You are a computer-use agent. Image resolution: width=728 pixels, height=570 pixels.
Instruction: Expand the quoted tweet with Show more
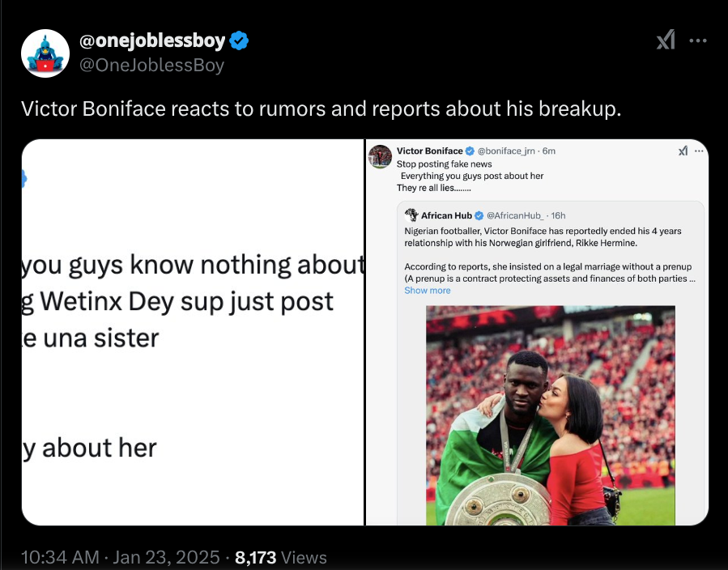[x=428, y=290]
